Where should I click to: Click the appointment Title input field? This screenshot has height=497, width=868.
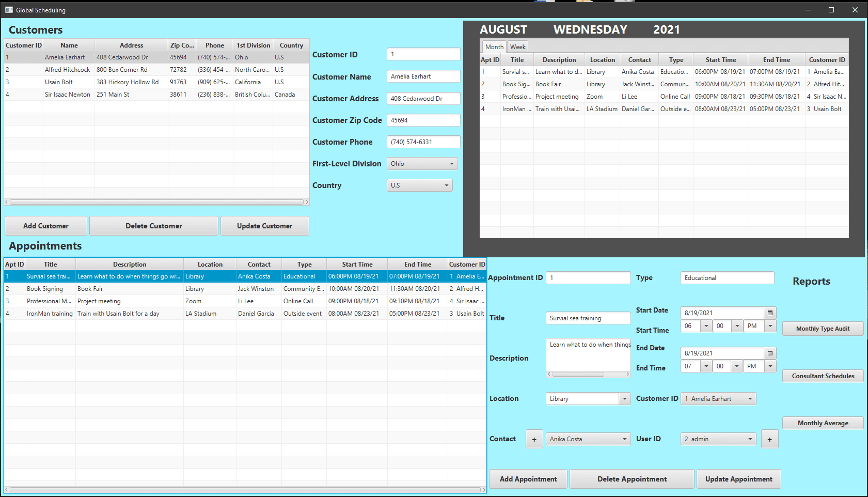(588, 318)
